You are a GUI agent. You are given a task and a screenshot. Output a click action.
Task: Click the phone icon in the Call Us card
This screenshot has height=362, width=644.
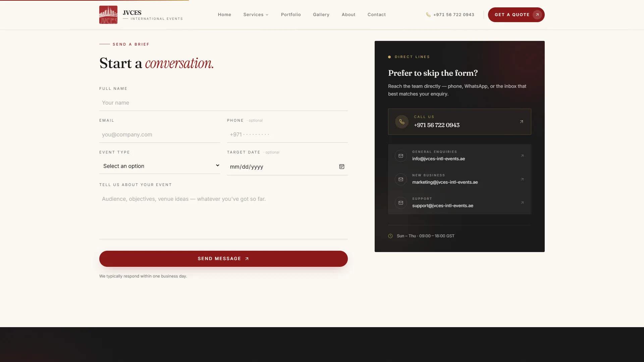point(402,122)
